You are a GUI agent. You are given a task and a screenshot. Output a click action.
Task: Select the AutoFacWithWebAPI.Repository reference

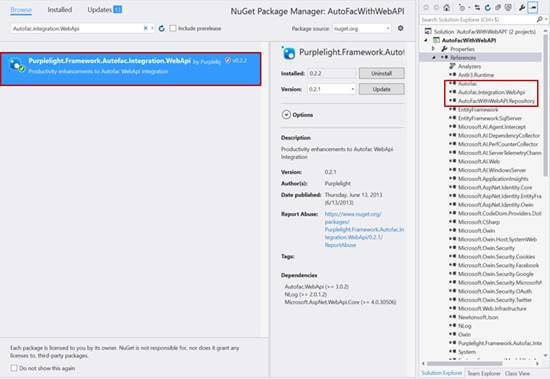pos(496,101)
